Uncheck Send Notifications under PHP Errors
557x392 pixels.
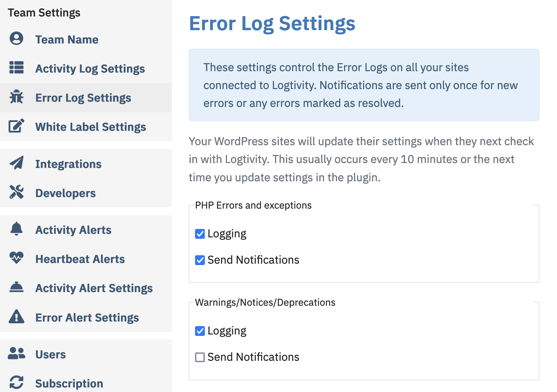(x=200, y=260)
